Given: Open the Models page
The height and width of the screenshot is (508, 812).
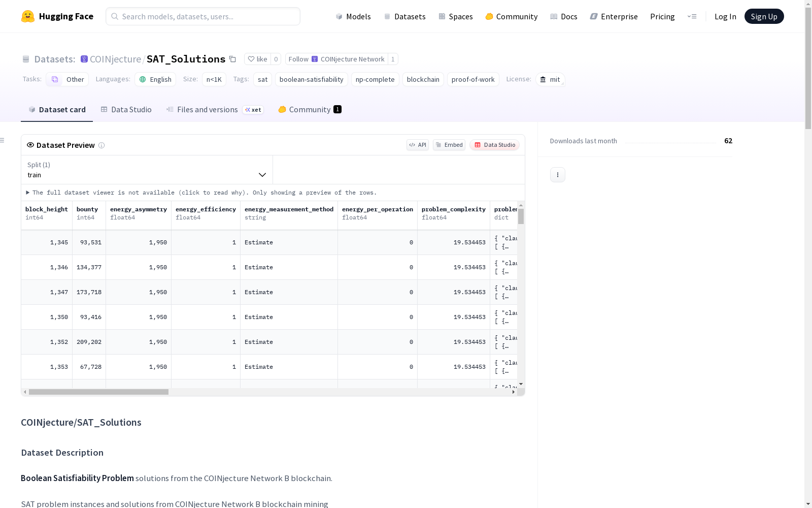Looking at the screenshot, I should [x=353, y=16].
